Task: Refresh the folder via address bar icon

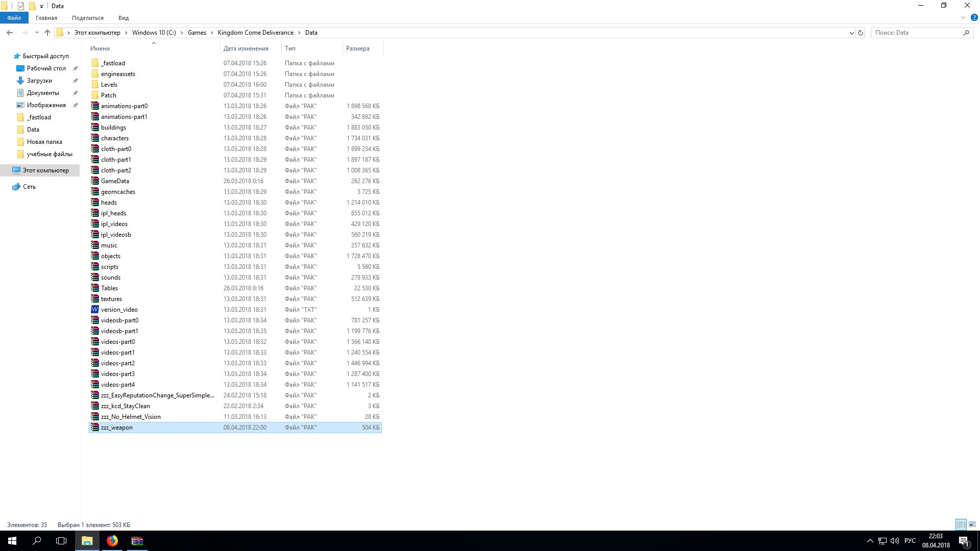Action: point(861,33)
